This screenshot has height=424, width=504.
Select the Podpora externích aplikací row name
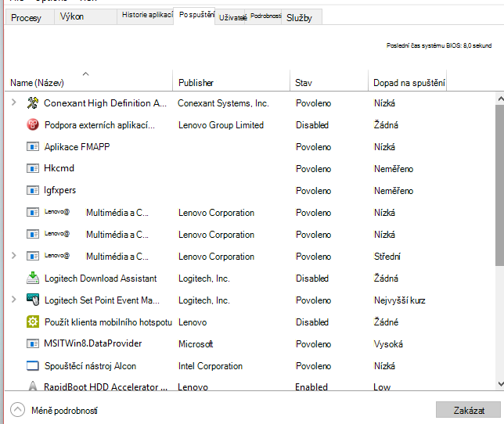pyautogui.click(x=99, y=125)
